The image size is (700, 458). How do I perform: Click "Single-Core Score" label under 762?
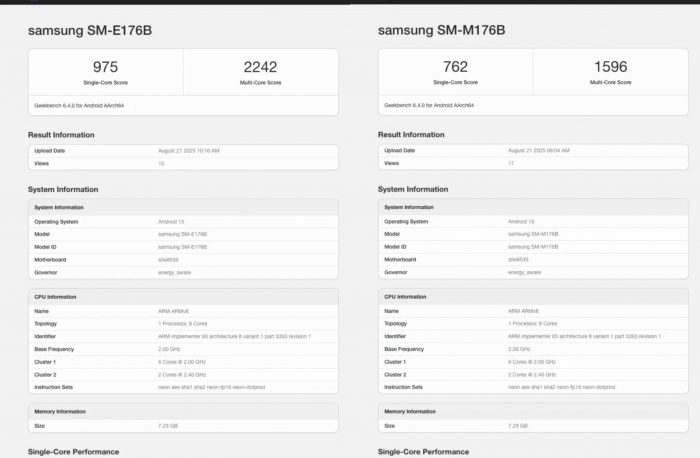click(455, 82)
